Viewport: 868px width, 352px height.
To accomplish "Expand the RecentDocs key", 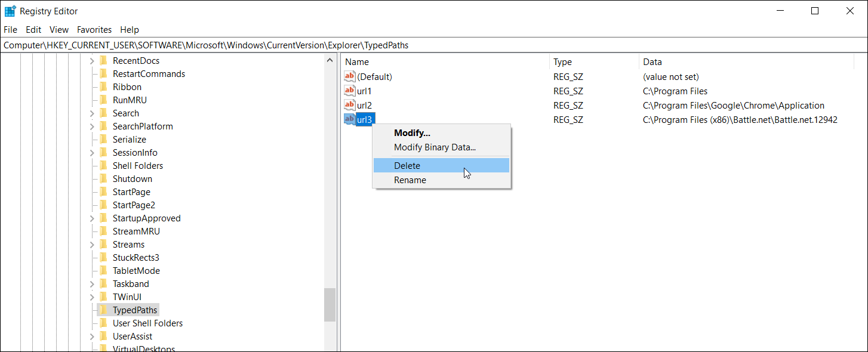I will click(x=92, y=61).
